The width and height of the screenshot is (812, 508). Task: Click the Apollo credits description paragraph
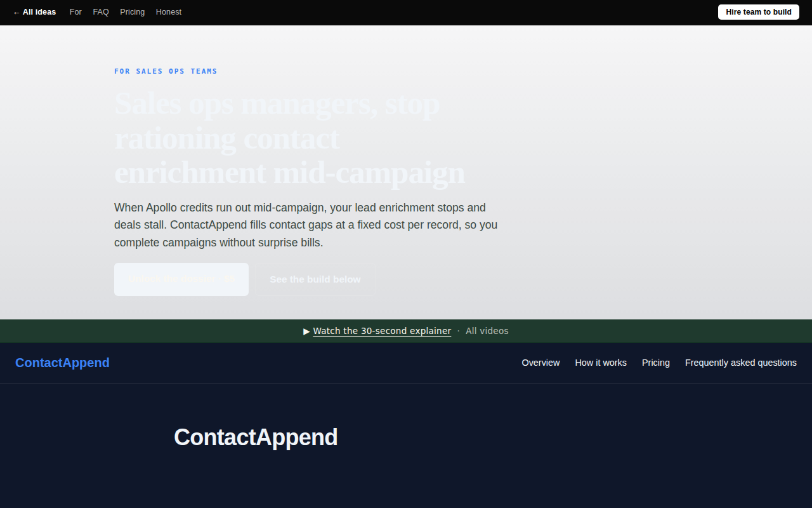click(x=306, y=225)
